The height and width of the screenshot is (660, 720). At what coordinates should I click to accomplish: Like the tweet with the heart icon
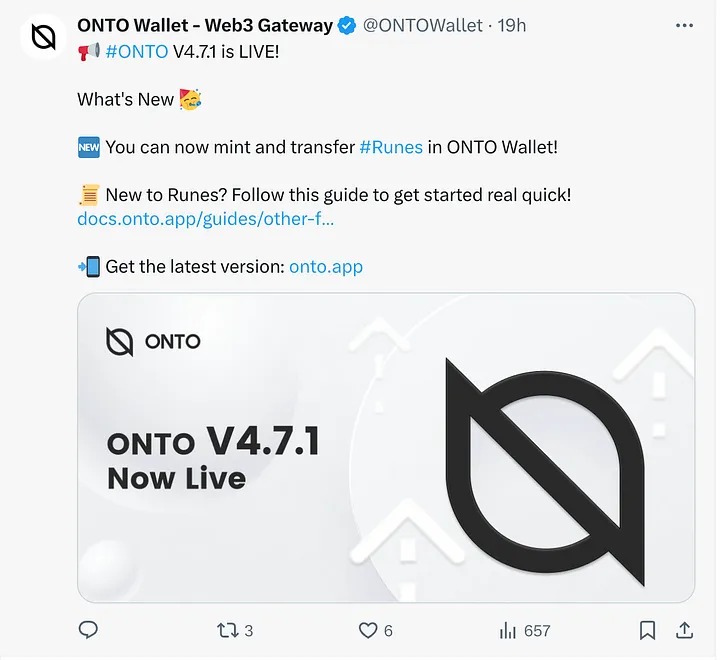[x=368, y=630]
